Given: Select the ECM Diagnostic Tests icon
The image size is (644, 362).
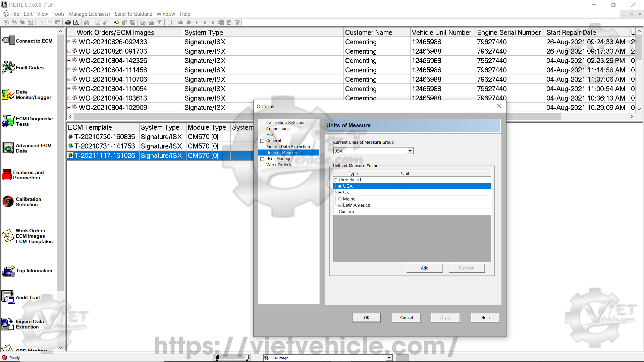Looking at the screenshot, I should pos(8,121).
